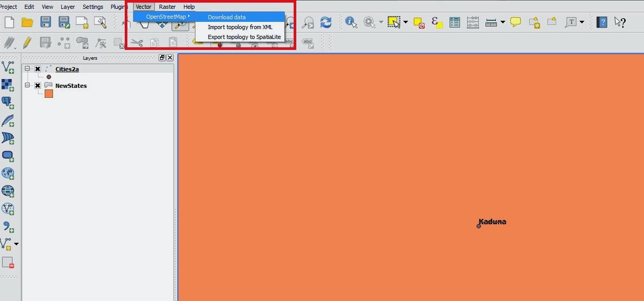Click the Refresh map icon
The image size is (644, 301).
(x=326, y=22)
